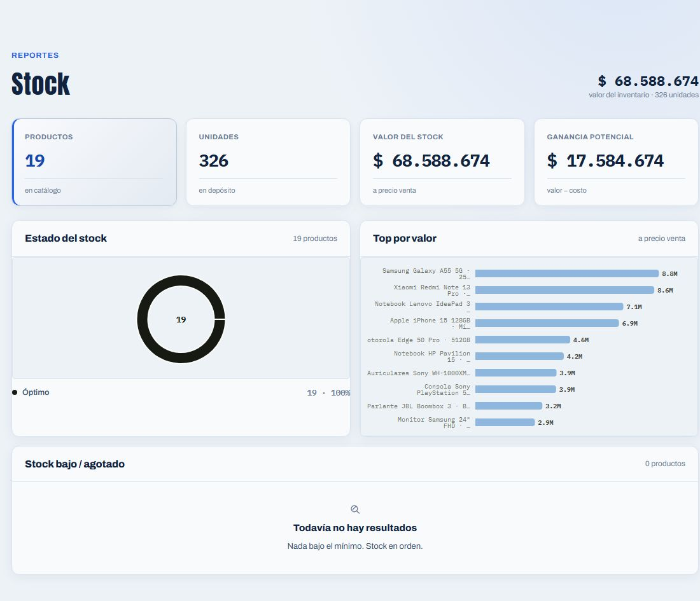Click the Notebook HP Pavilion 15 bar
The height and width of the screenshot is (601, 700).
(520, 356)
